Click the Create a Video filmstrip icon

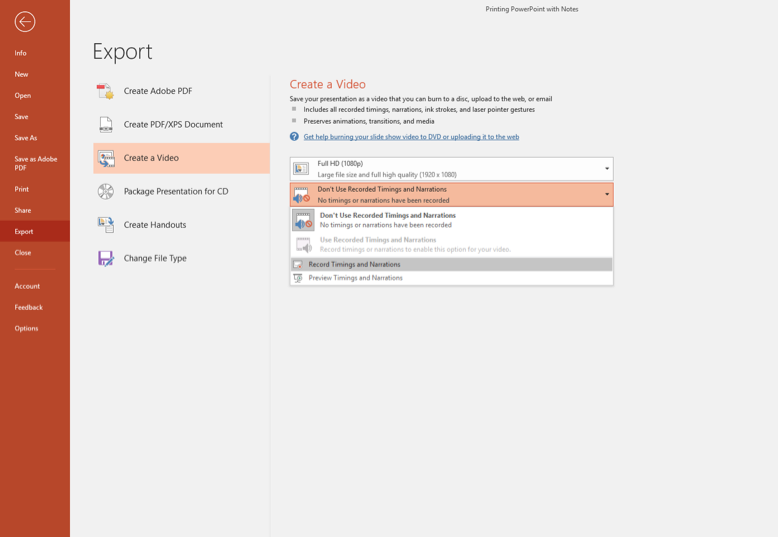pos(106,158)
